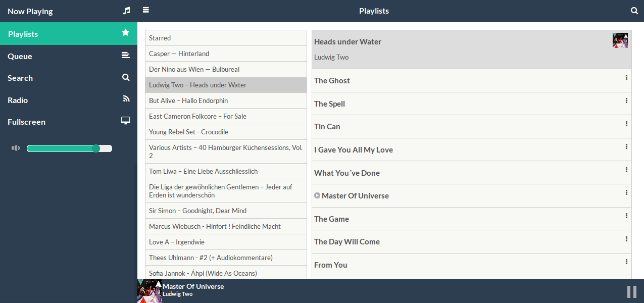
Task: Click the queue list icon in sidebar
Action: tap(125, 56)
